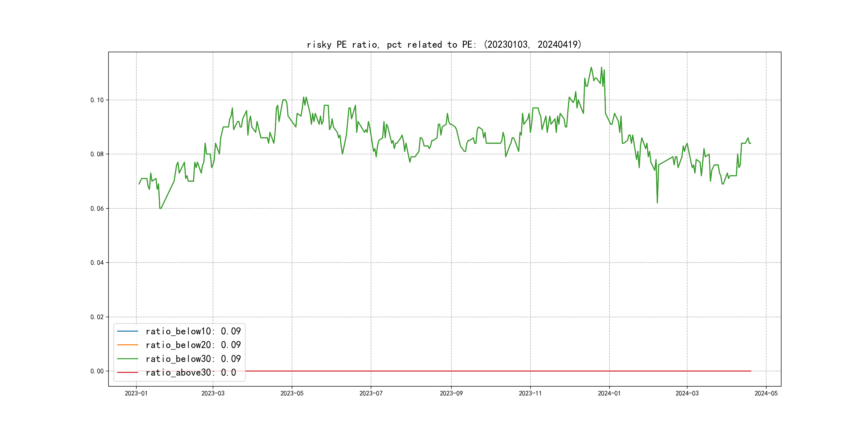Click the 0.06 y-axis tick label
Image resolution: width=868 pixels, height=434 pixels.
[97, 209]
